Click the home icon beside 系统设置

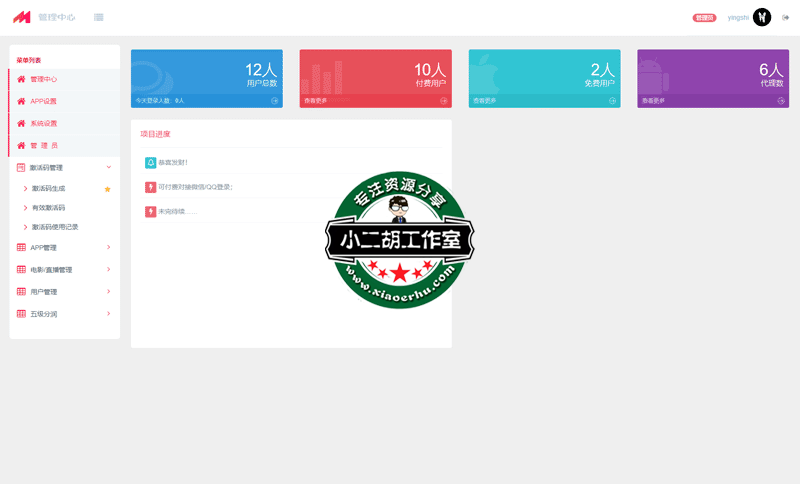tap(21, 123)
